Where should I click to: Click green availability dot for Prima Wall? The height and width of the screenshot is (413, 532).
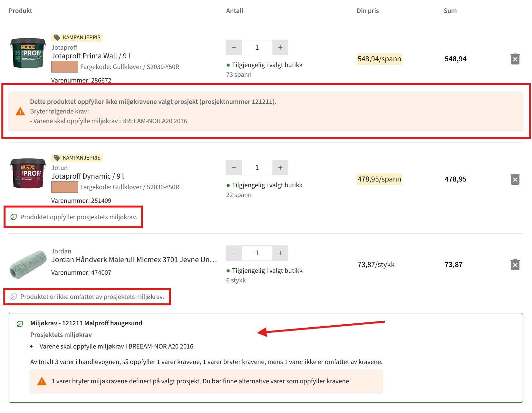point(228,65)
